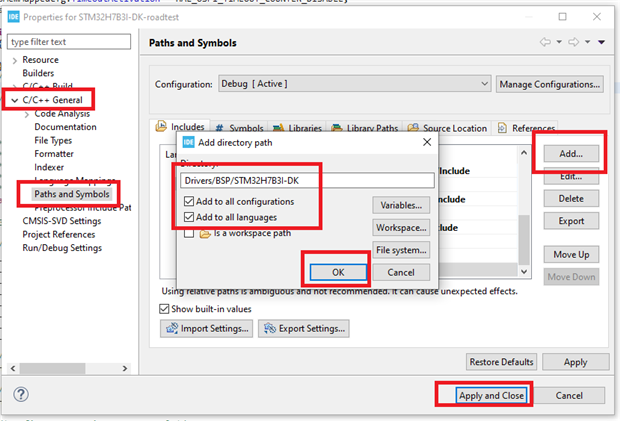This screenshot has height=421, width=620.
Task: Click the Directory path input field
Action: pos(307,181)
